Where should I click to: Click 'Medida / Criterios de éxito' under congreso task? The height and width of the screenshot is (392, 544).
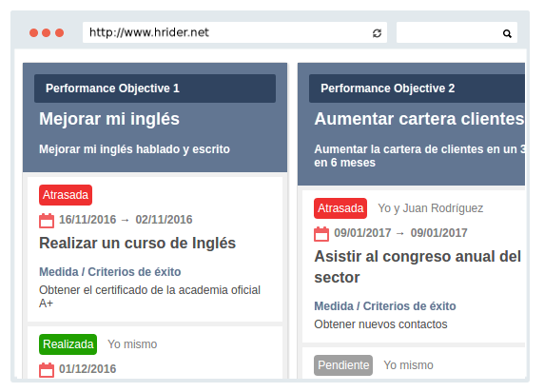tap(385, 306)
